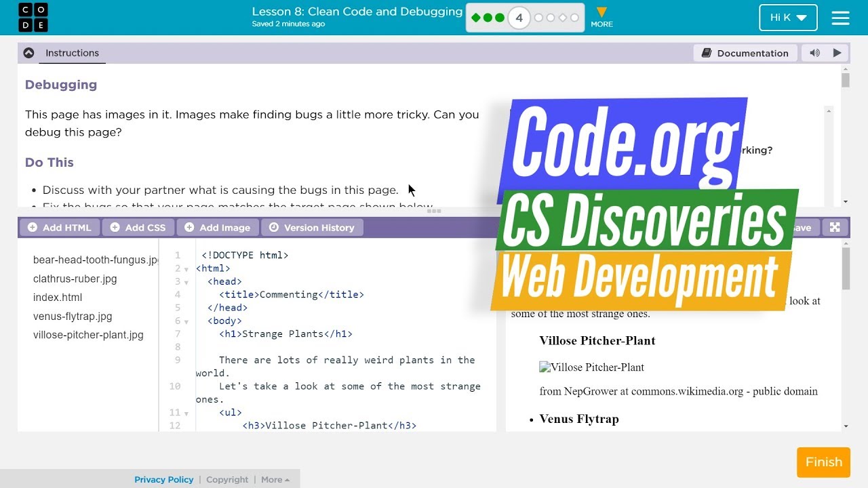Go to level 7 diamond bubble
868x488 pixels.
point(562,18)
